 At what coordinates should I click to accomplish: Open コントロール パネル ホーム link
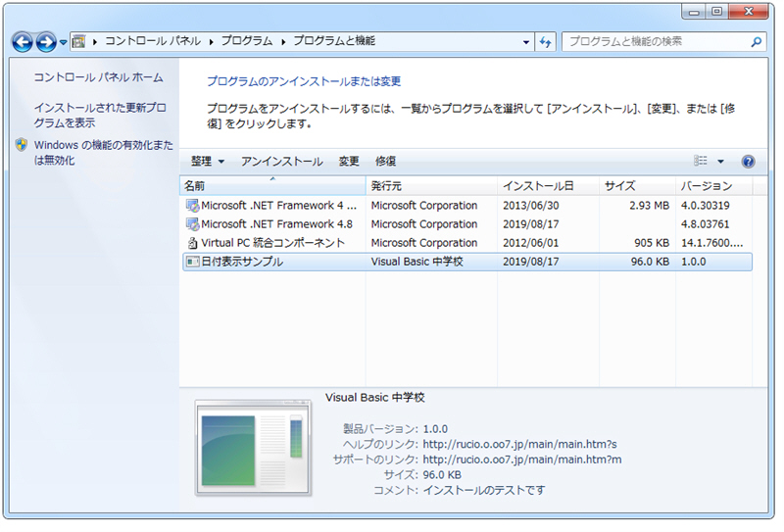pyautogui.click(x=99, y=77)
